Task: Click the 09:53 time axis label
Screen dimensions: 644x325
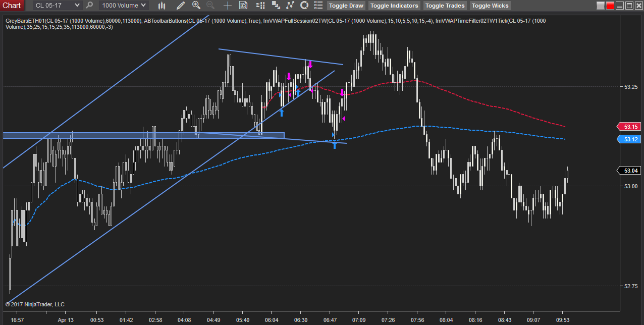Action: (x=563, y=320)
